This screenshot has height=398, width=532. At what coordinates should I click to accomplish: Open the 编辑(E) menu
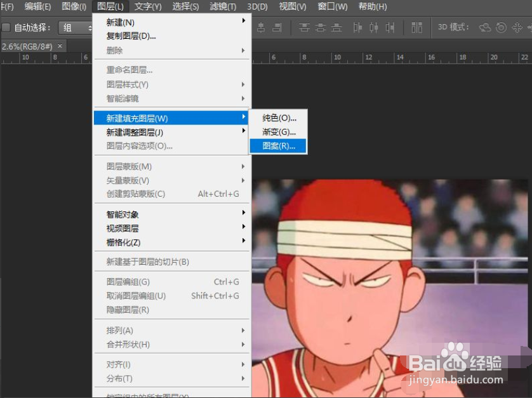(37, 6)
